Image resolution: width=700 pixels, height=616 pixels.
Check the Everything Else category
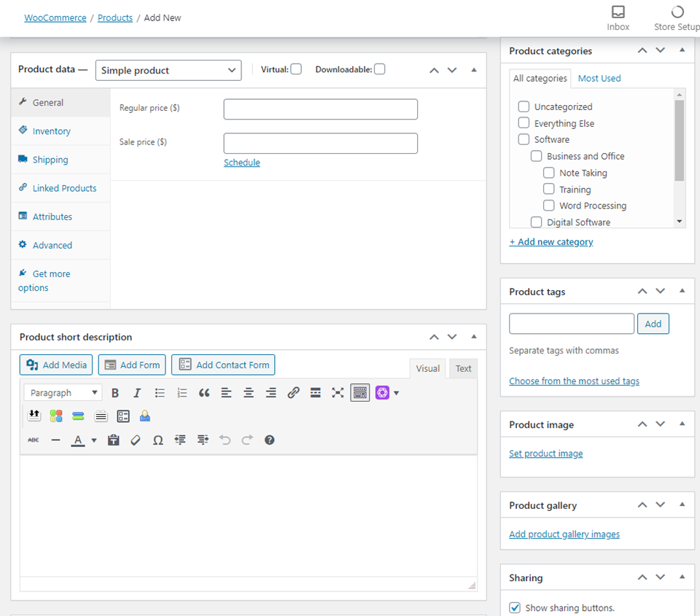pos(524,122)
